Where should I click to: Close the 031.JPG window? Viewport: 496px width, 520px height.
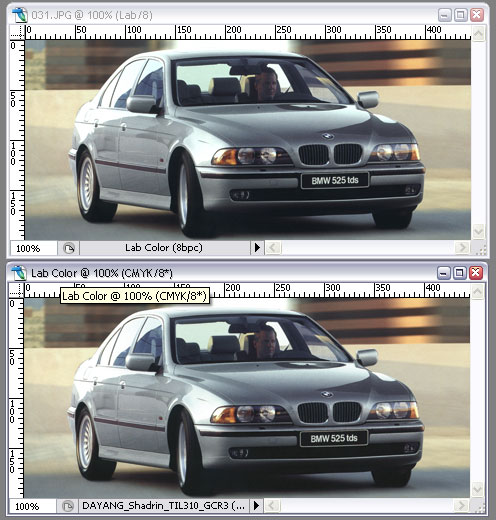[477, 15]
